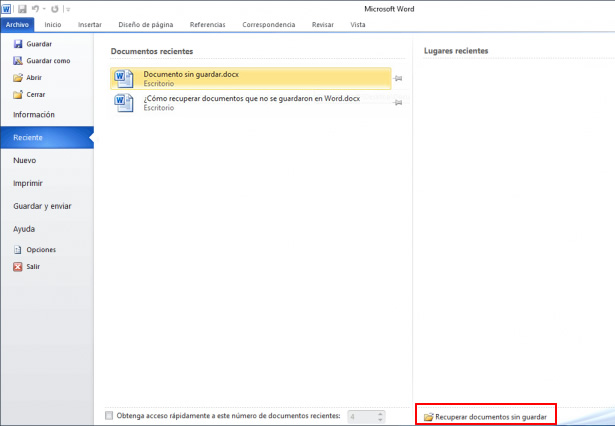Pin the ¿Cómo recuperar documentos file
This screenshot has height=426, width=615.
(398, 103)
